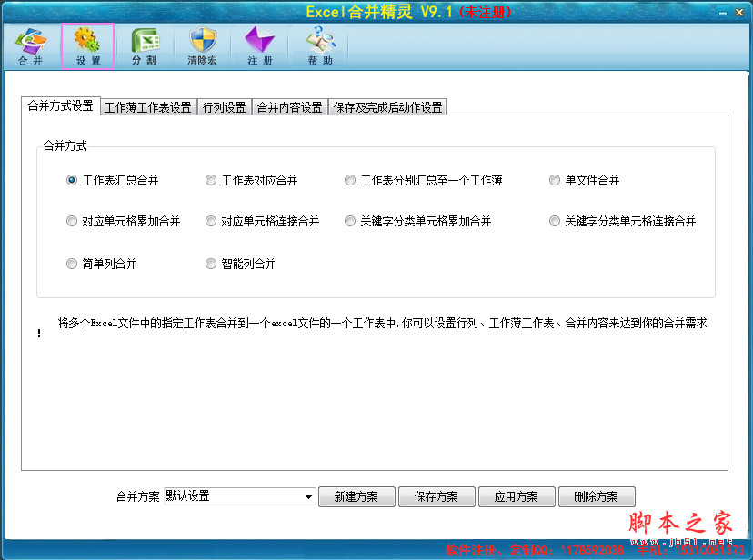Switch to 合并方式设置 tab
Screen dimensions: 753x560
61,106
